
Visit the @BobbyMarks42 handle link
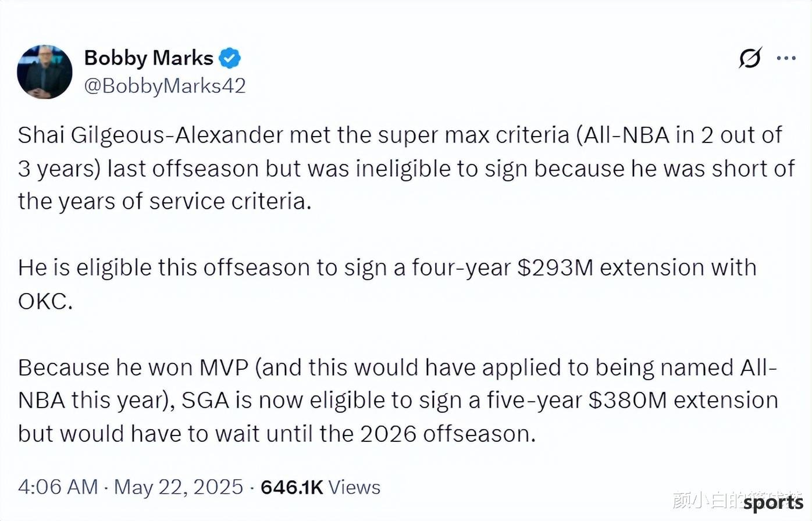165,86
